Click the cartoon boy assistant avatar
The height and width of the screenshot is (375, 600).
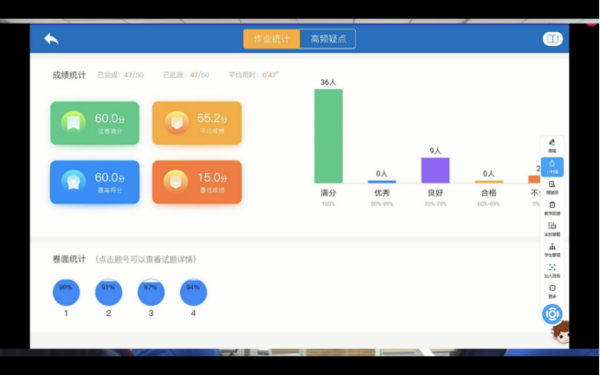click(561, 332)
